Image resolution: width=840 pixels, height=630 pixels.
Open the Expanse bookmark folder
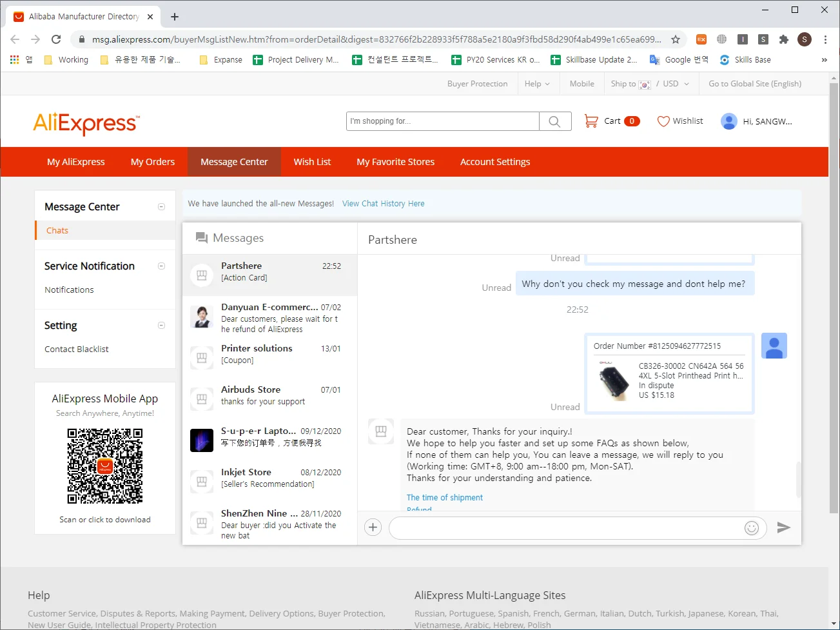[x=221, y=60]
